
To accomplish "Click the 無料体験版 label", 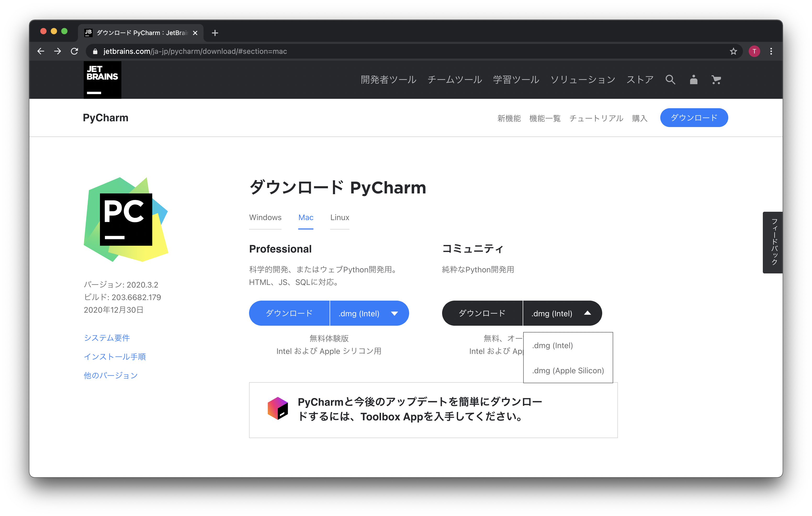I will pyautogui.click(x=329, y=339).
